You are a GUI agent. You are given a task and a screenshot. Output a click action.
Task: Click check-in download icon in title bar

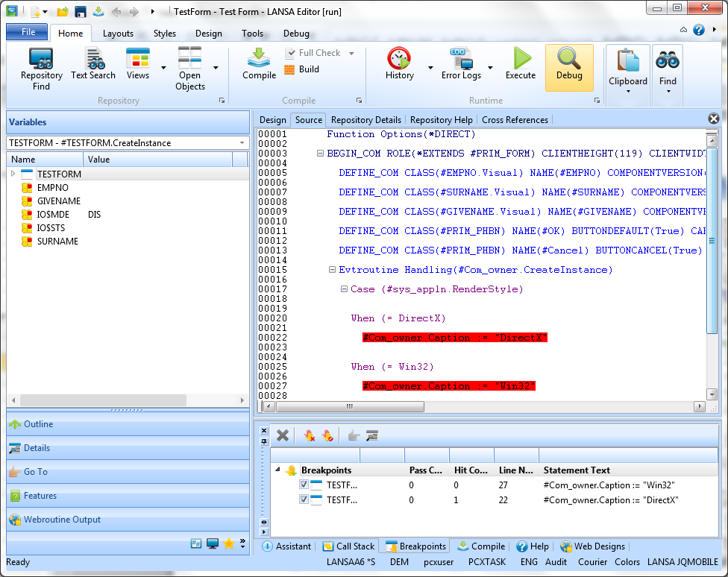pyautogui.click(x=98, y=12)
